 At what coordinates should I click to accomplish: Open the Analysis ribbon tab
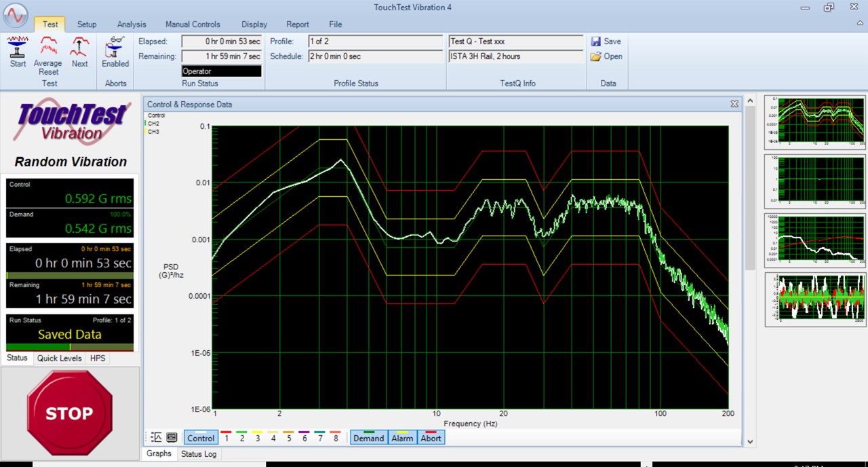click(x=132, y=24)
